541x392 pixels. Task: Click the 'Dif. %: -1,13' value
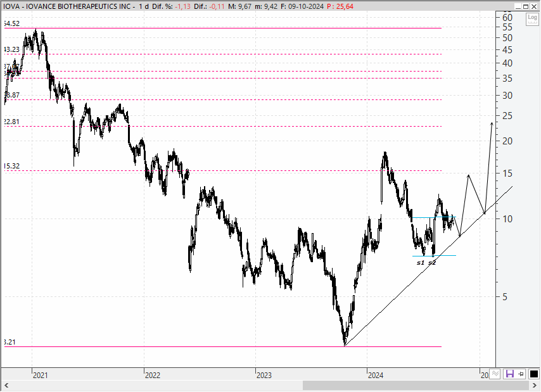[x=172, y=6]
